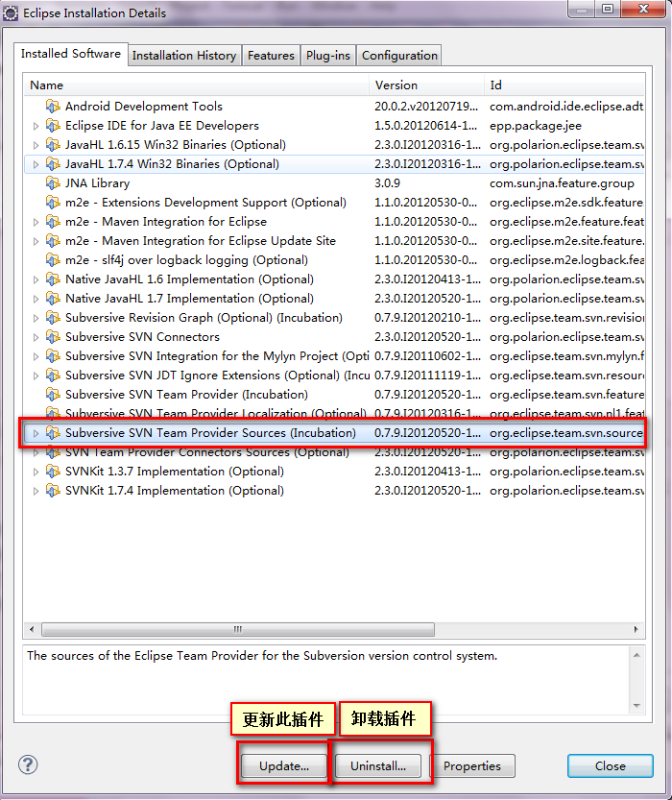Select m2e - Maven Integration for Eclipse name
The height and width of the screenshot is (800, 672).
pos(166,222)
